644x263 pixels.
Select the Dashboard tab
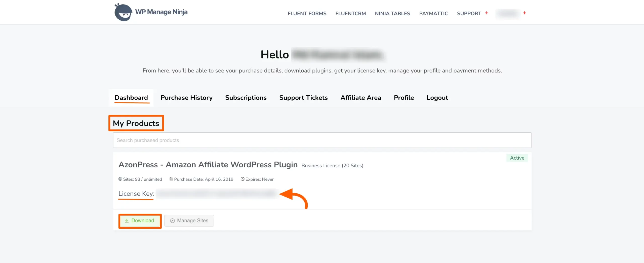tap(131, 98)
